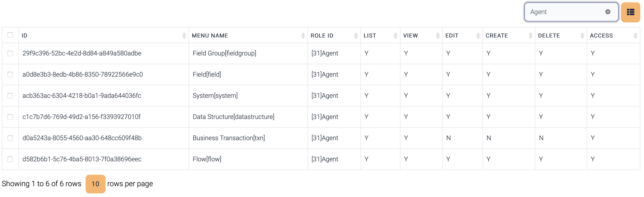644x197 pixels.
Task: Sort by the VIEW permission column
Action: (437, 36)
